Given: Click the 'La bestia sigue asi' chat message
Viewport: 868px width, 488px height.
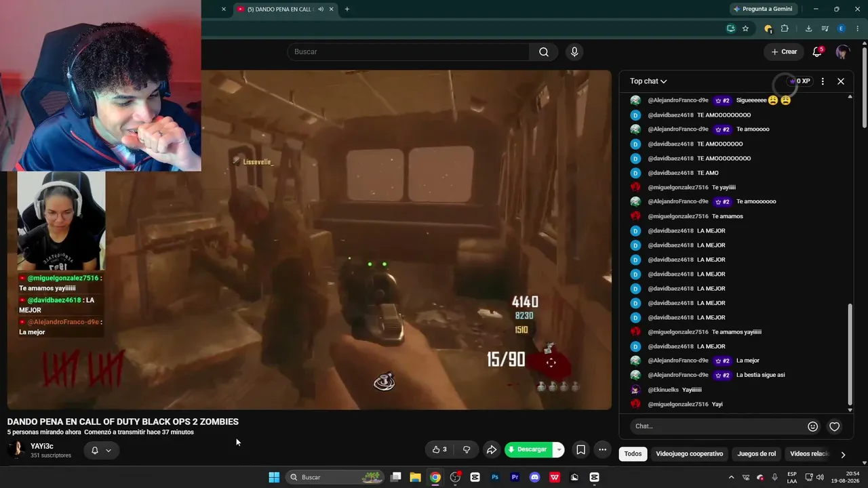Looking at the screenshot, I should pyautogui.click(x=760, y=375).
